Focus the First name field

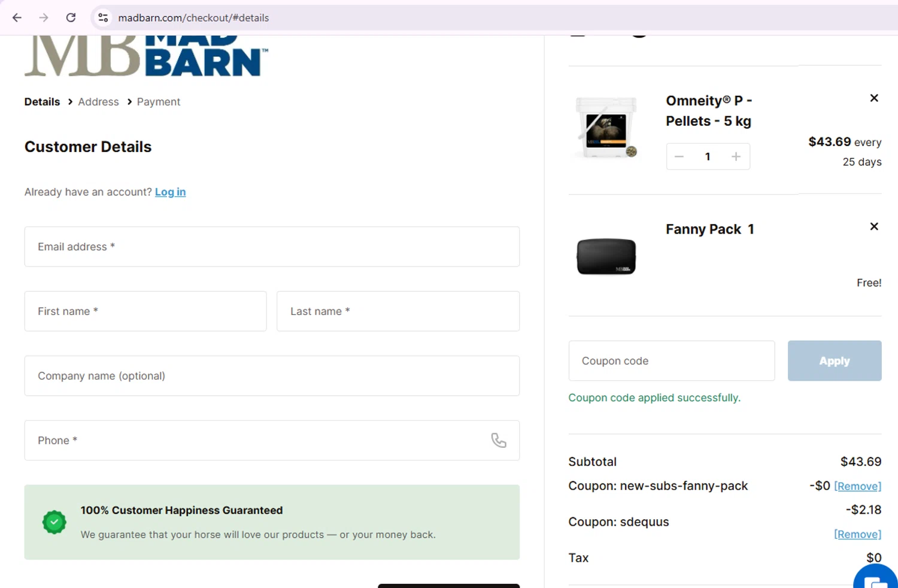point(145,311)
